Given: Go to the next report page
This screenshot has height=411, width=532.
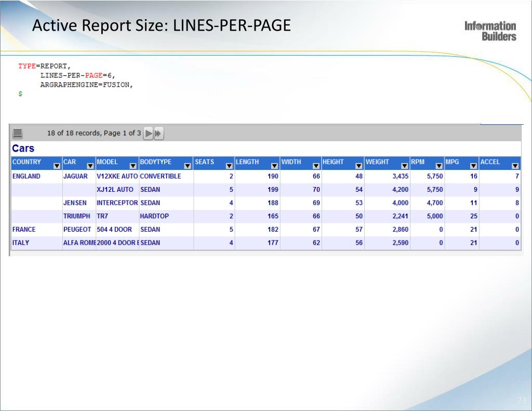Looking at the screenshot, I should (x=148, y=134).
